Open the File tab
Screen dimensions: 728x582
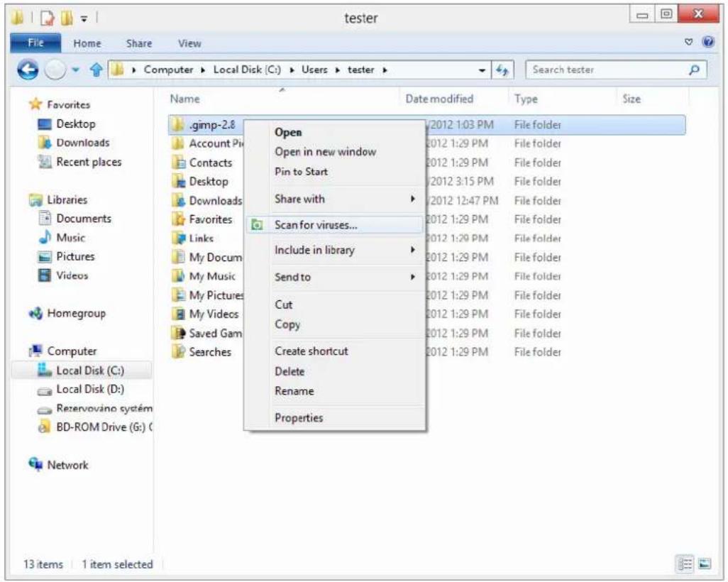click(35, 43)
